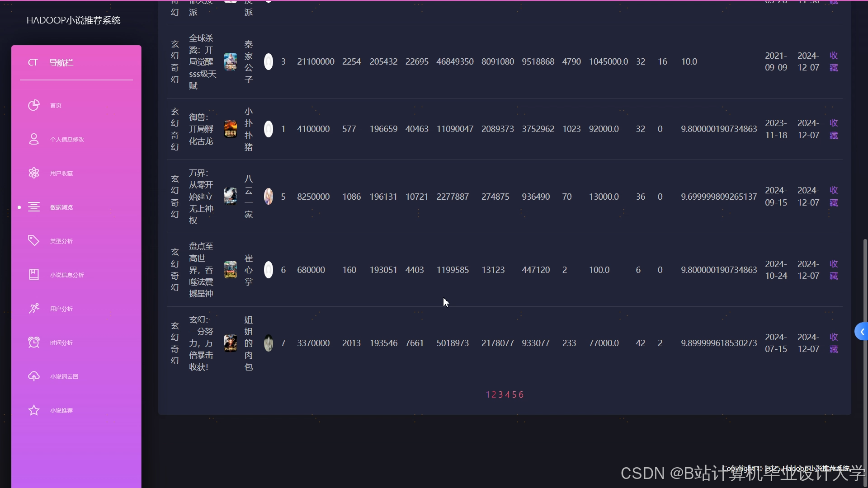Expand the blue side panel chevron
The image size is (868, 488).
pos(862,332)
